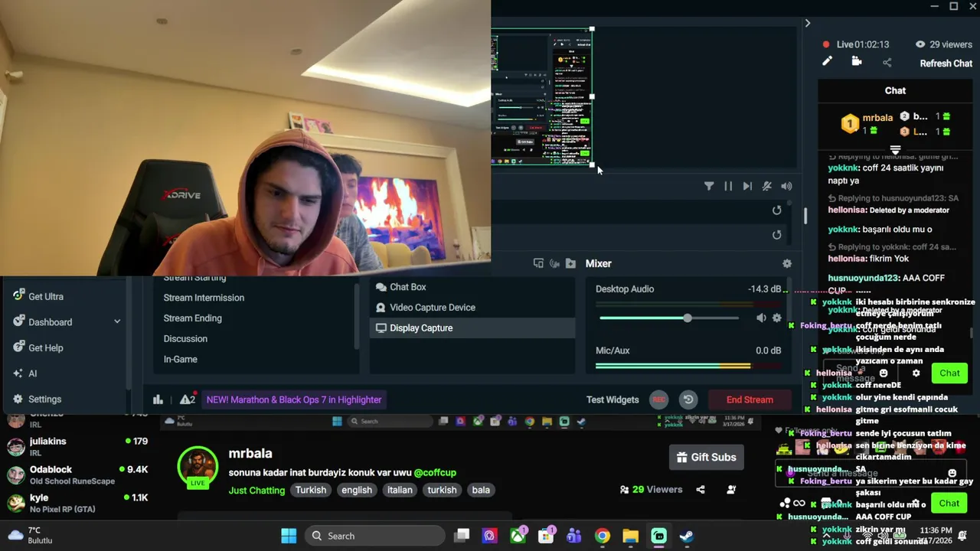Image resolution: width=980 pixels, height=551 pixels.
Task: Expand the gift leaderboard handle
Action: coord(895,150)
